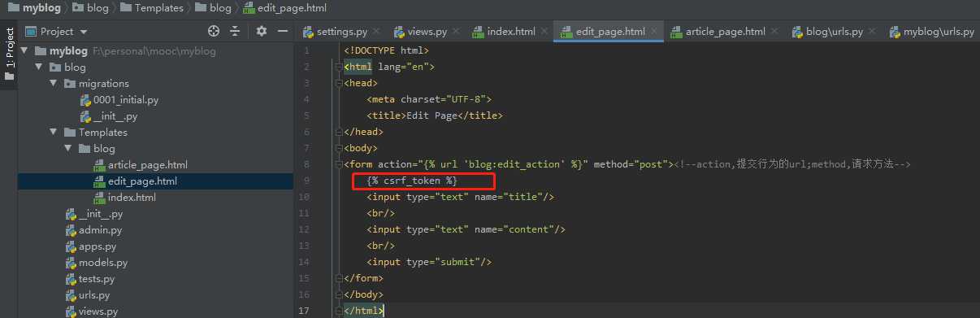
Task: Switch to the settings.py tab
Action: pos(341,32)
